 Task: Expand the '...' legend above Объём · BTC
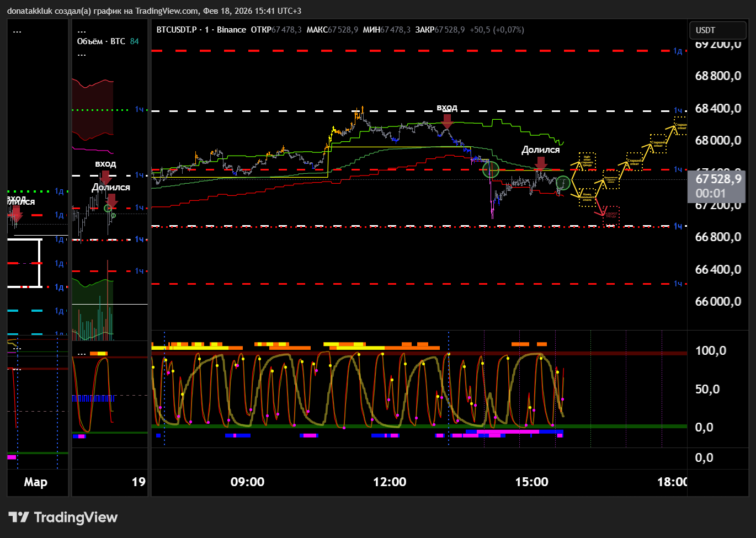point(82,31)
